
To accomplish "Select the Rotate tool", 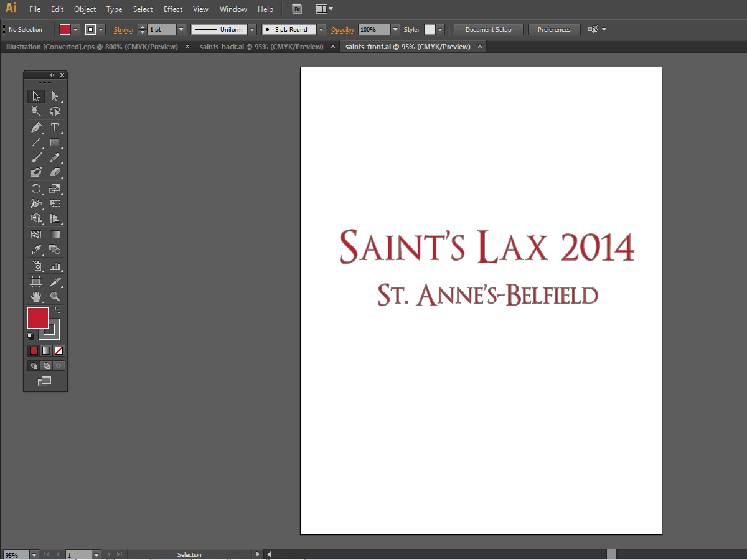I will click(x=36, y=189).
